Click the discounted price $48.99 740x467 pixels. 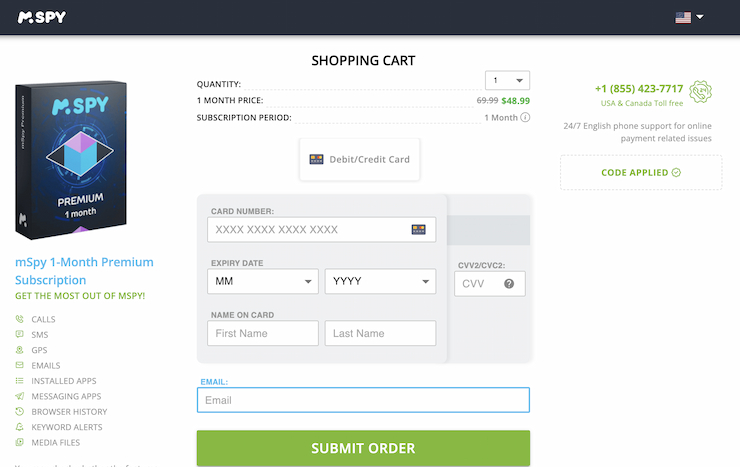pos(515,100)
